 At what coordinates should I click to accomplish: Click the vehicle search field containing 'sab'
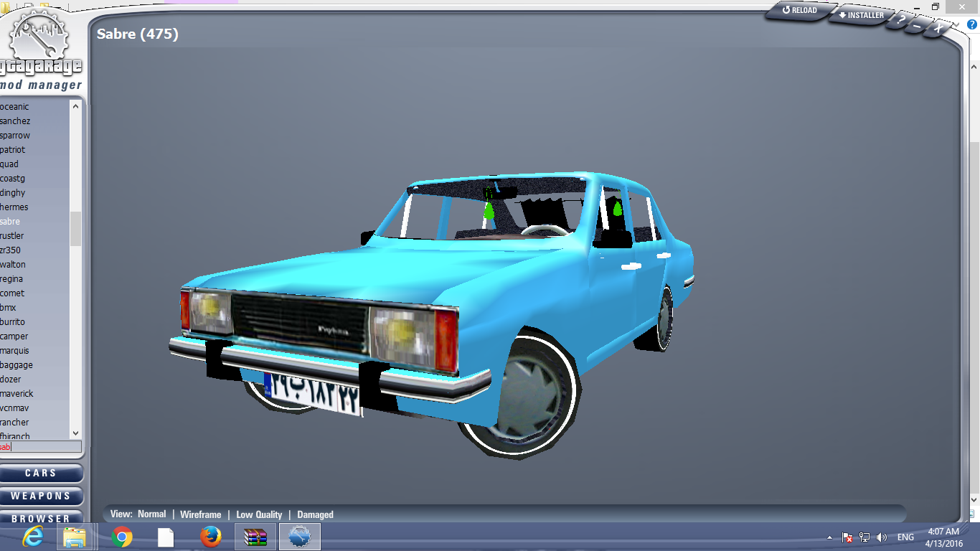pyautogui.click(x=40, y=447)
